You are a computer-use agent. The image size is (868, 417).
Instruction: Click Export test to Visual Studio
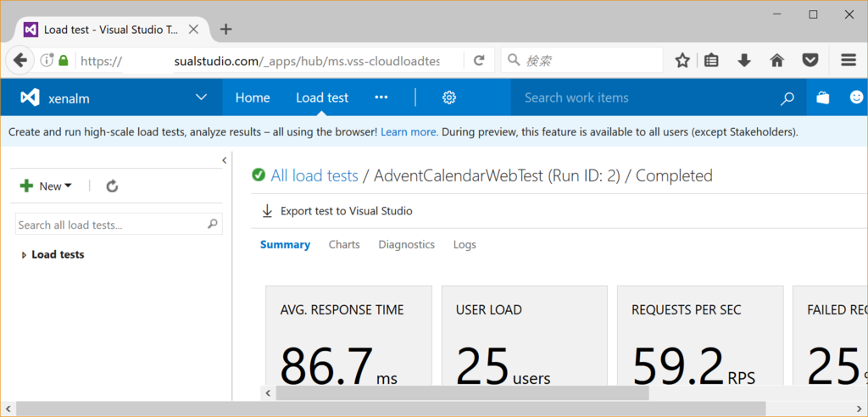coord(347,211)
